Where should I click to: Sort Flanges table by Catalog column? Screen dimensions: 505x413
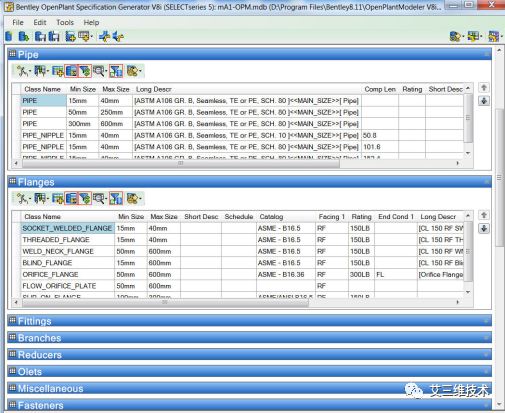click(x=286, y=217)
